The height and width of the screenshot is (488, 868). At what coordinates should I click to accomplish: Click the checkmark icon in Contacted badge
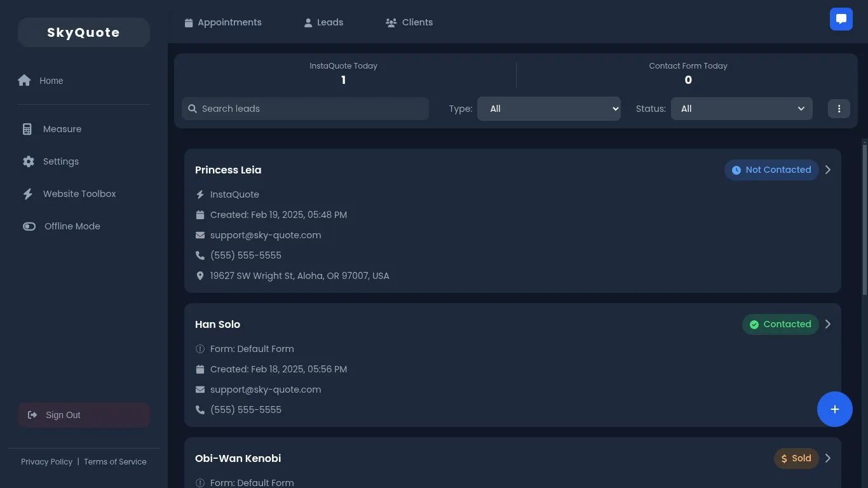(754, 324)
